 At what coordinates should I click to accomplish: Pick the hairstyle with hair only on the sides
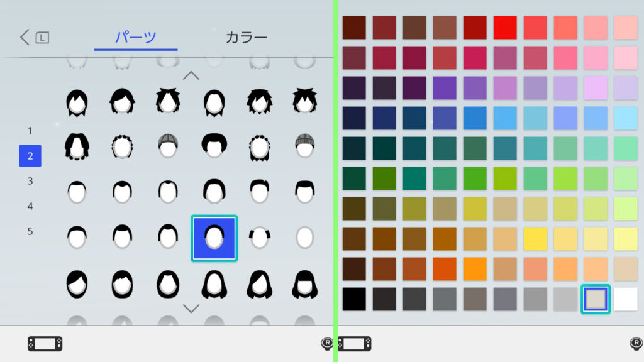[260, 237]
